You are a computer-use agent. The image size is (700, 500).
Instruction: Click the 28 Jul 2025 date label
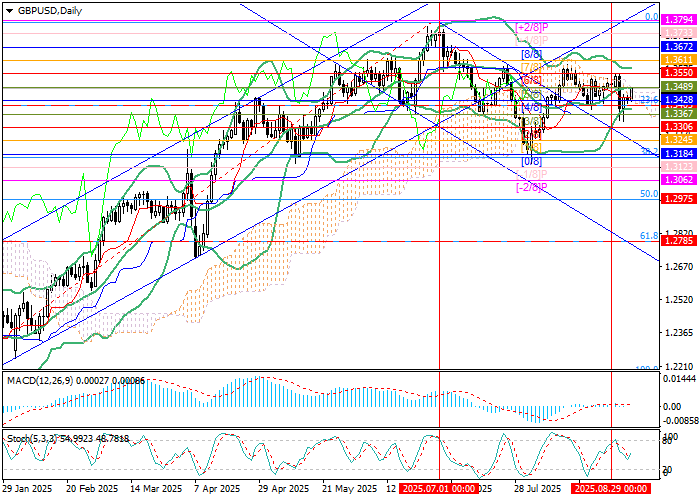(538, 488)
